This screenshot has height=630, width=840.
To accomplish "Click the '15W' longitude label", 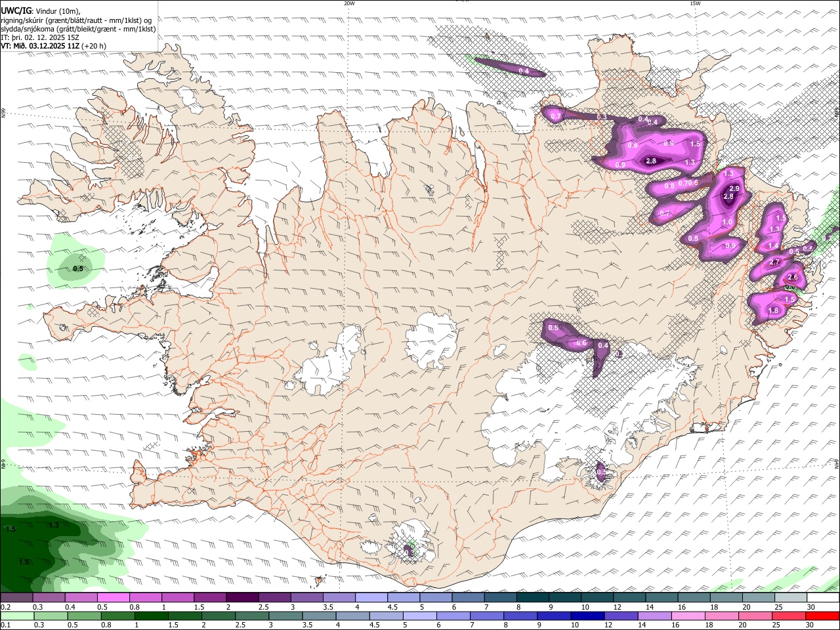I will point(695,3).
